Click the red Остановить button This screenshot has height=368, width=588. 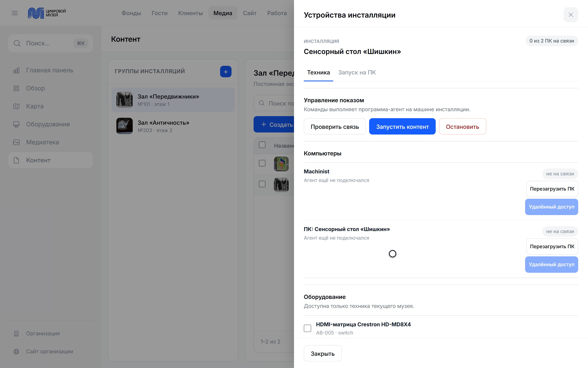tap(462, 127)
